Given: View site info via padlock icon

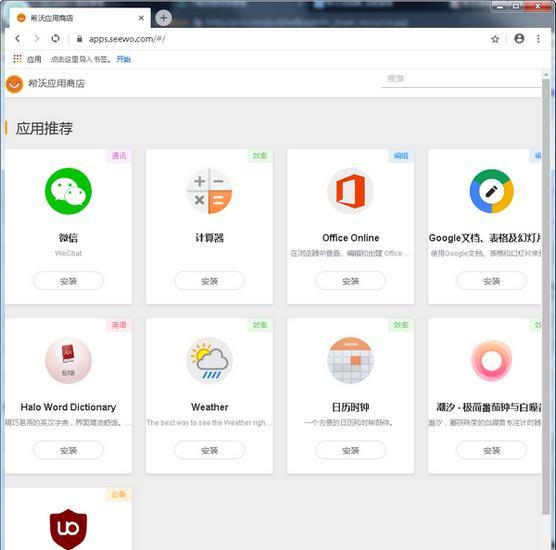Looking at the screenshot, I should pos(79,39).
